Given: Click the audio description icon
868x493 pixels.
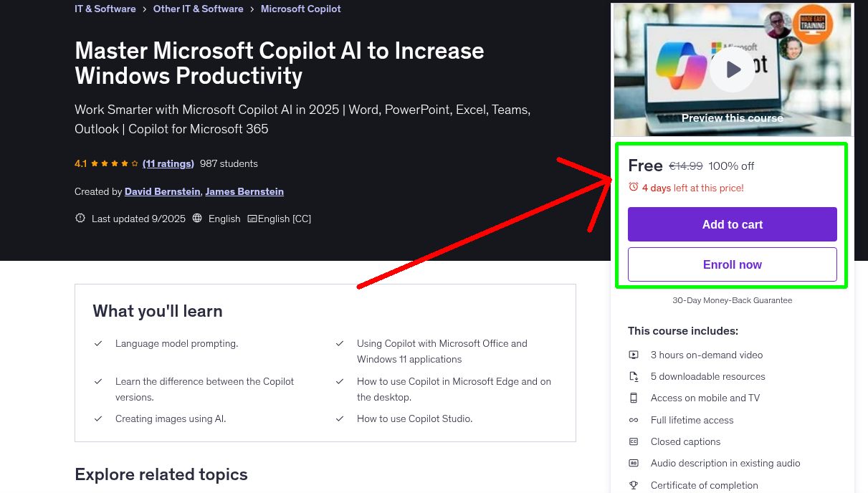Looking at the screenshot, I should pyautogui.click(x=634, y=464).
